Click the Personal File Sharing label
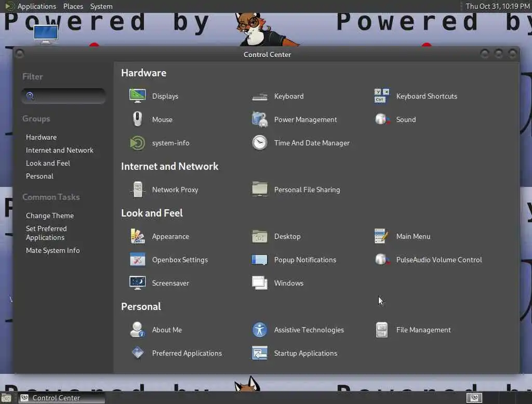 click(x=307, y=190)
